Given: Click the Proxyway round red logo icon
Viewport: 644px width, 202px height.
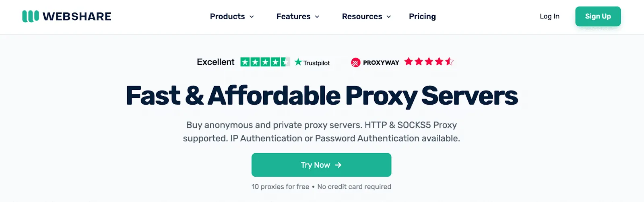Looking at the screenshot, I should pyautogui.click(x=355, y=62).
